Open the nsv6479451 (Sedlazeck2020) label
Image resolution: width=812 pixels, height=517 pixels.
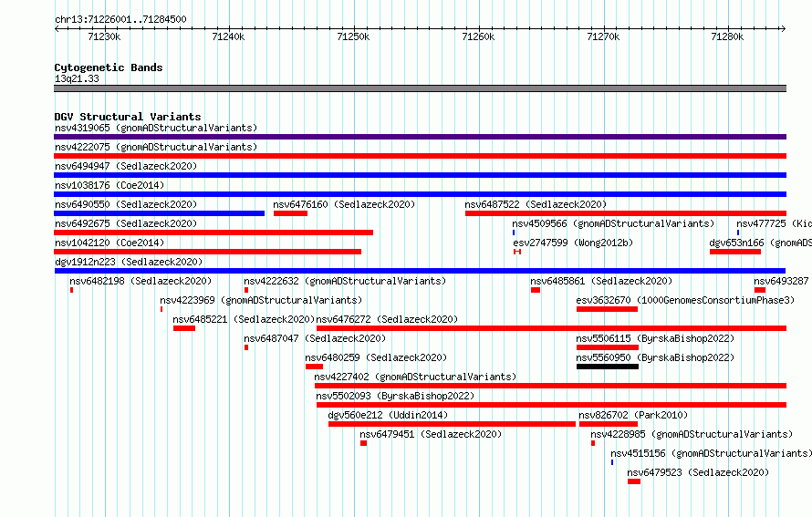coord(431,434)
